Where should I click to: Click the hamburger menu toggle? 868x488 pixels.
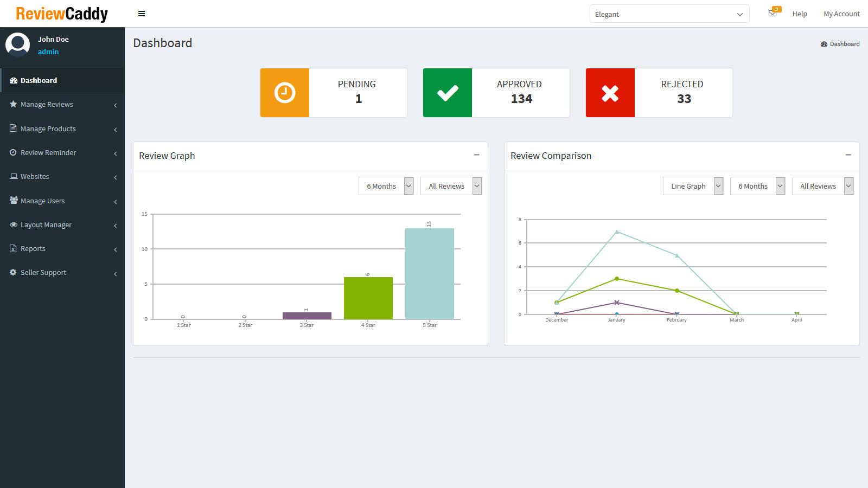[142, 14]
